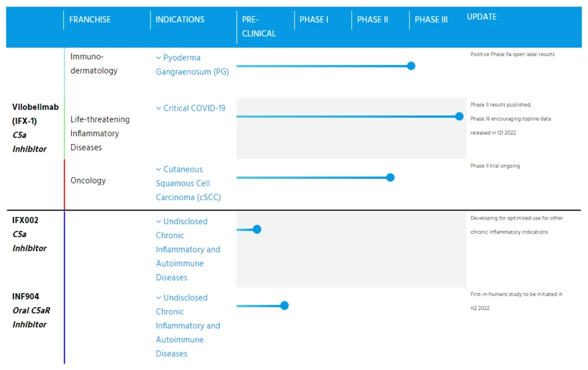Select the Immuno-dermatology franchise label
588x370 pixels.
93,64
